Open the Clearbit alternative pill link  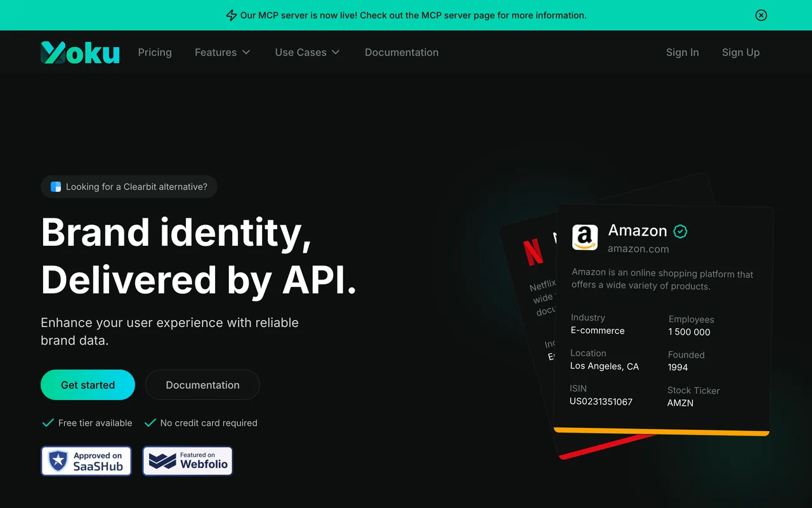129,187
